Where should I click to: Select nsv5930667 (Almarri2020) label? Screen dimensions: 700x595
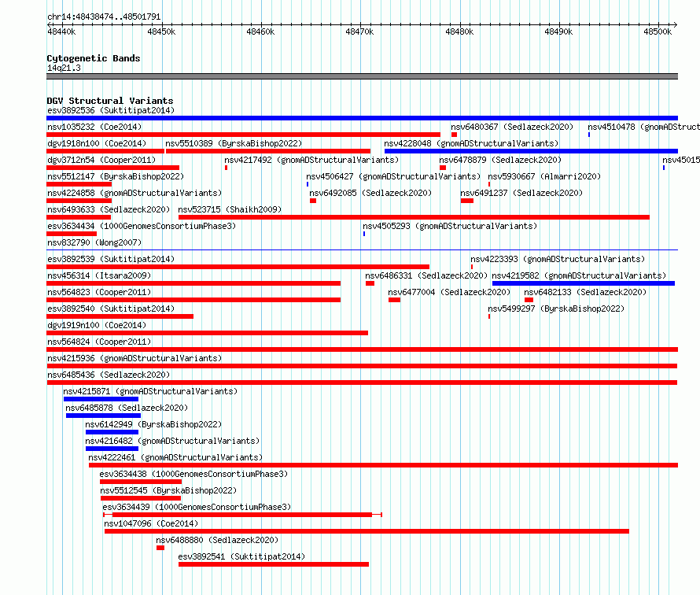point(544,176)
